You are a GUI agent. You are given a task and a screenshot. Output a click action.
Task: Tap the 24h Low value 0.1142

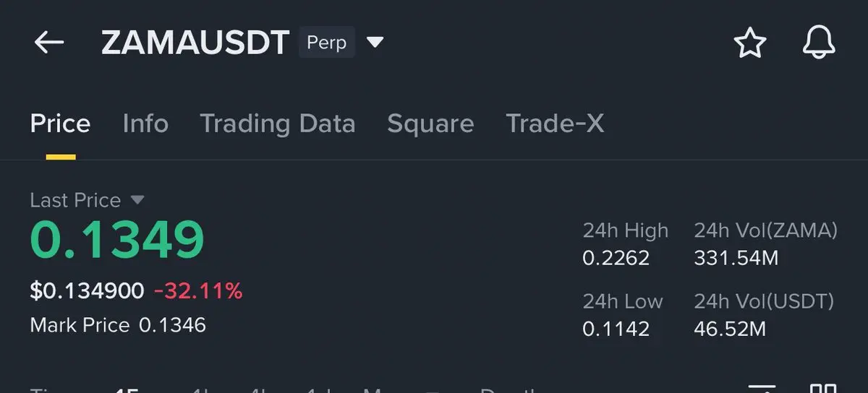coord(616,329)
